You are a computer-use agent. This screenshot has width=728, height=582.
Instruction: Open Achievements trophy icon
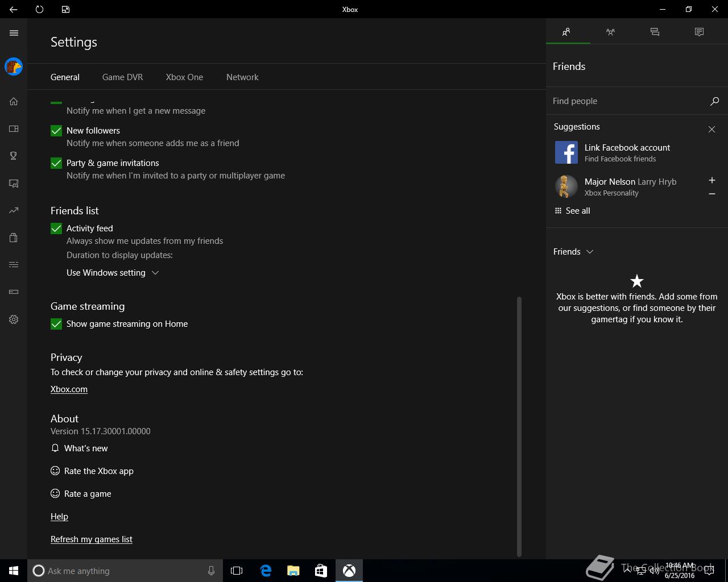(x=14, y=156)
